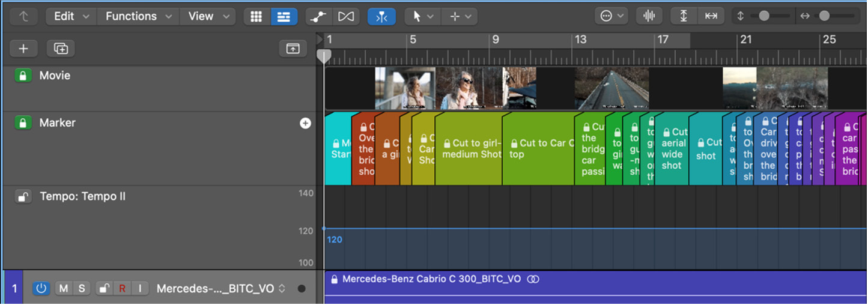Adjust the vertical zoom slider
The width and height of the screenshot is (868, 305).
click(x=763, y=16)
